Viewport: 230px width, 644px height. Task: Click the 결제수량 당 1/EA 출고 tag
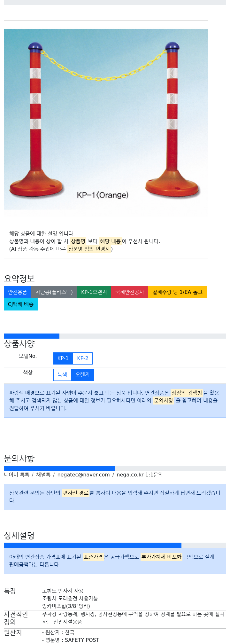[177, 292]
